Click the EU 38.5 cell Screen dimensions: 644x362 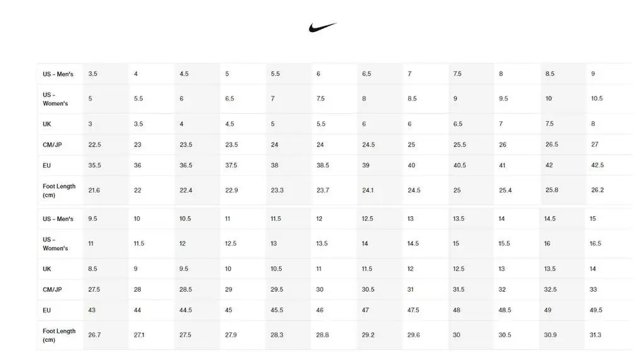[x=323, y=165]
